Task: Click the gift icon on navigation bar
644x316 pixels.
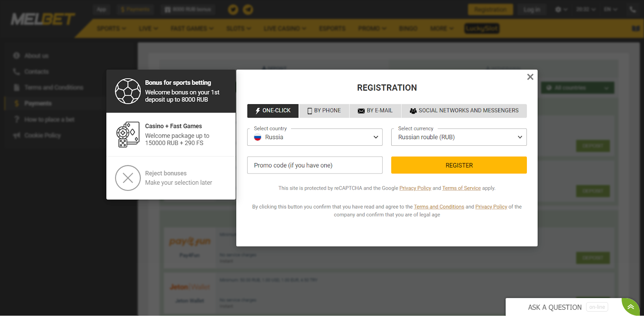Action: [x=636, y=28]
